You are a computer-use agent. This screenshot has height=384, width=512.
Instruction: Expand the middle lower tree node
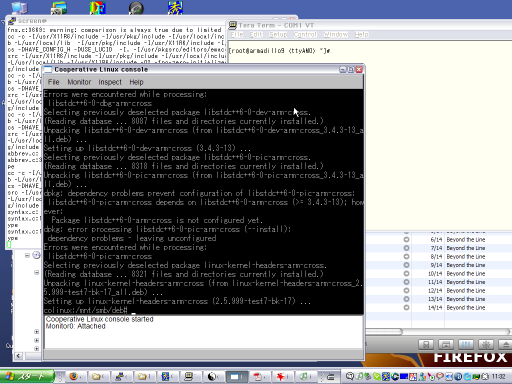(36, 340)
